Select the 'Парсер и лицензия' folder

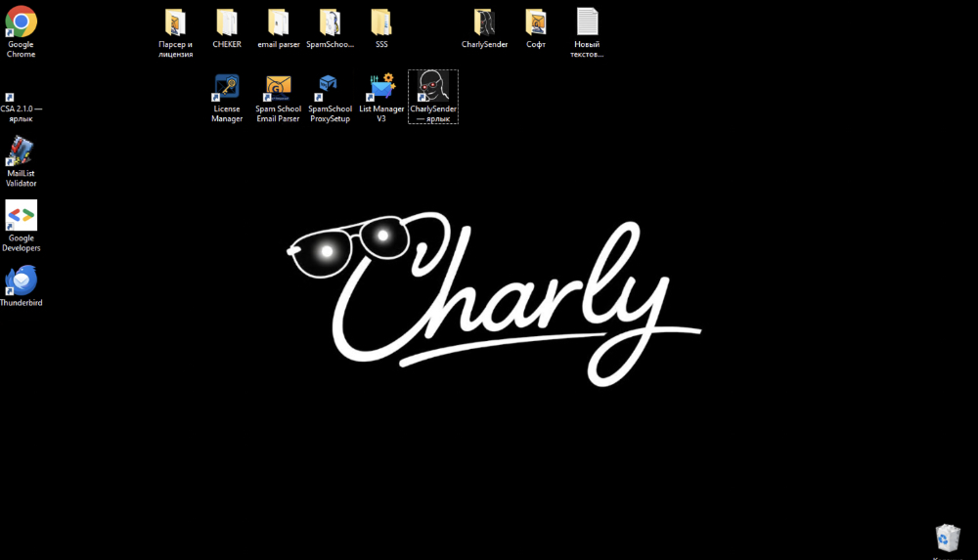pos(175,22)
